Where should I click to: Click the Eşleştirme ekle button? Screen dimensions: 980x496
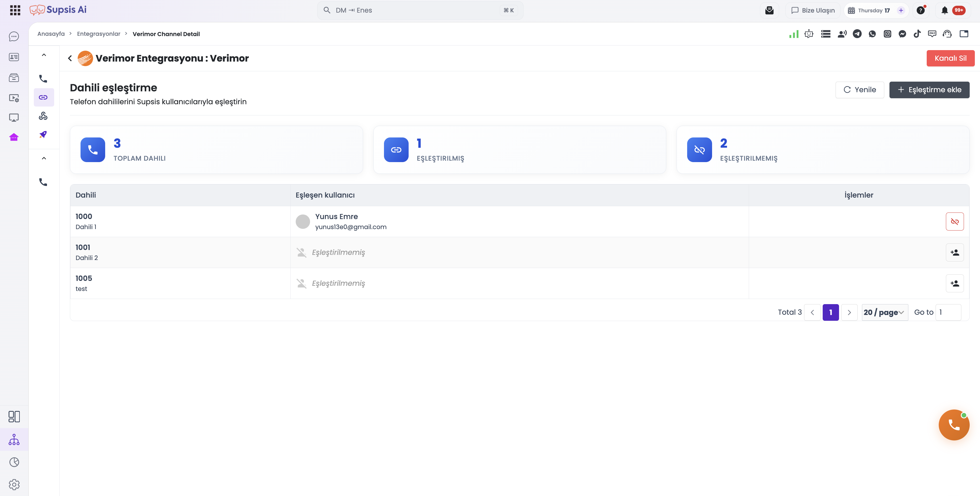click(929, 90)
